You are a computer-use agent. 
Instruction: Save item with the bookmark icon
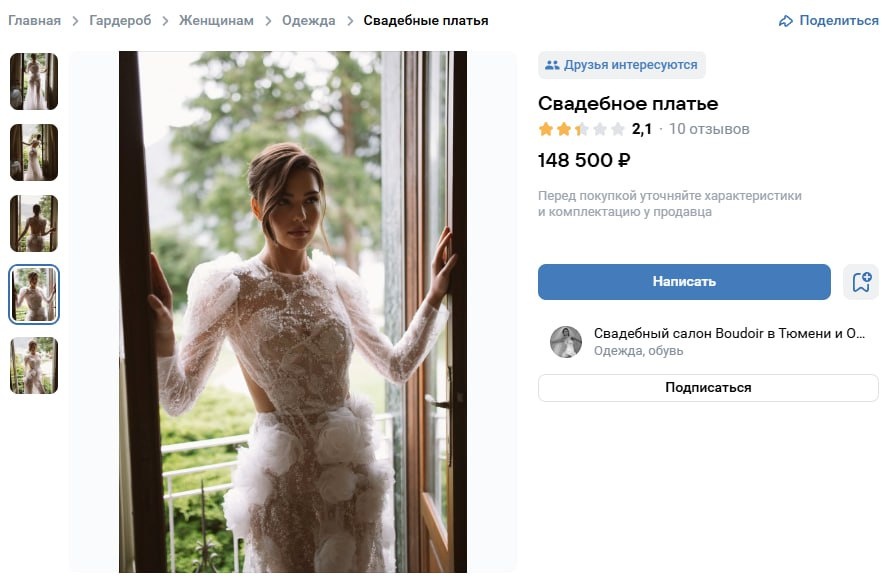pyautogui.click(x=861, y=282)
